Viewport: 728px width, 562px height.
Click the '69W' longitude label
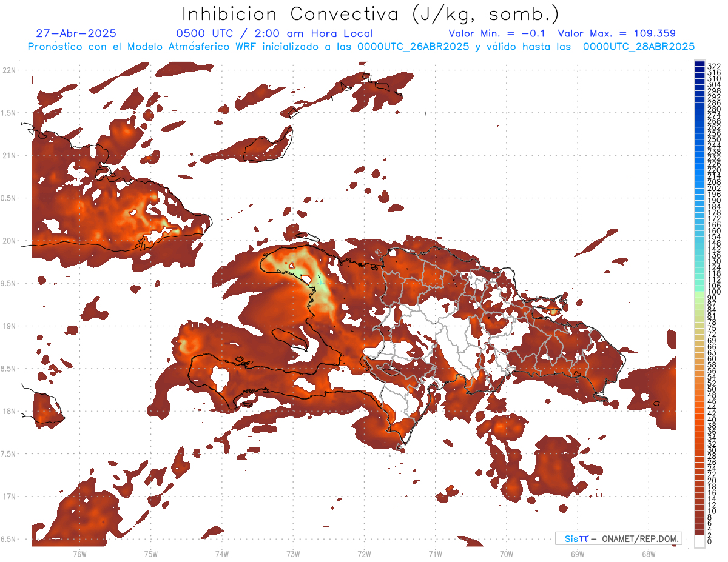point(577,554)
